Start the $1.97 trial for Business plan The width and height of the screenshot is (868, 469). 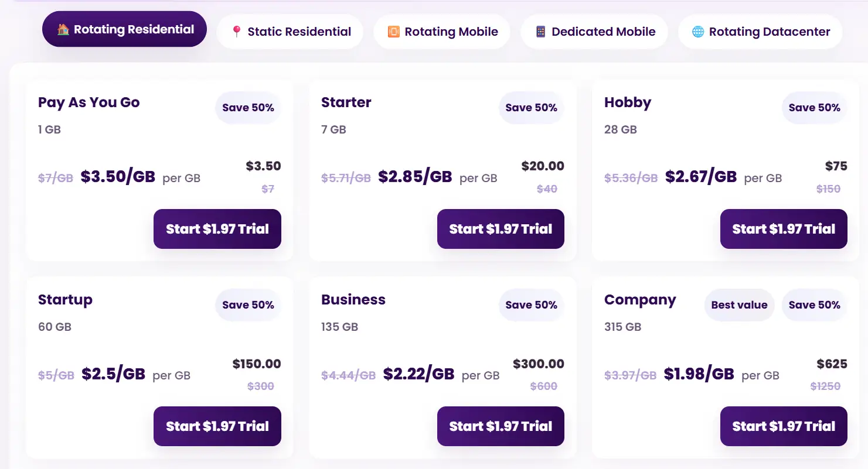[501, 426]
